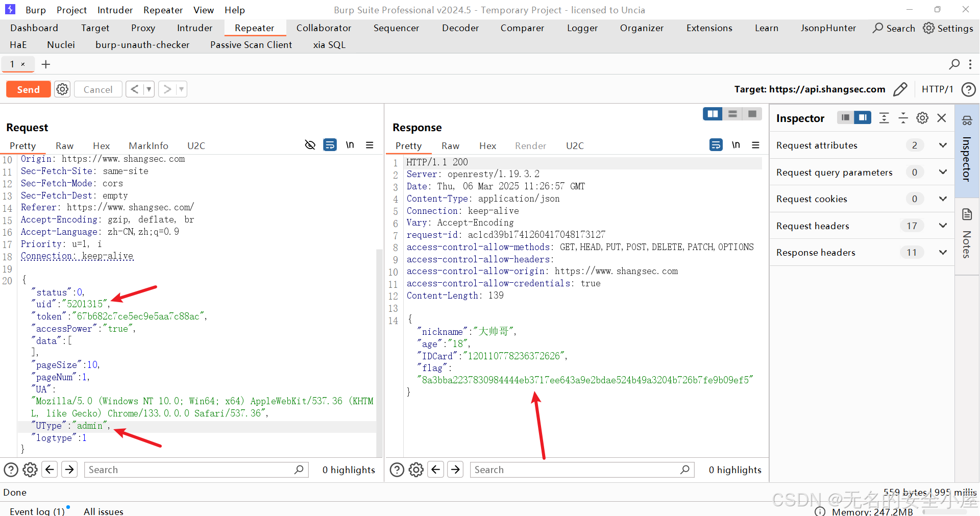Click the Send button

pos(28,89)
